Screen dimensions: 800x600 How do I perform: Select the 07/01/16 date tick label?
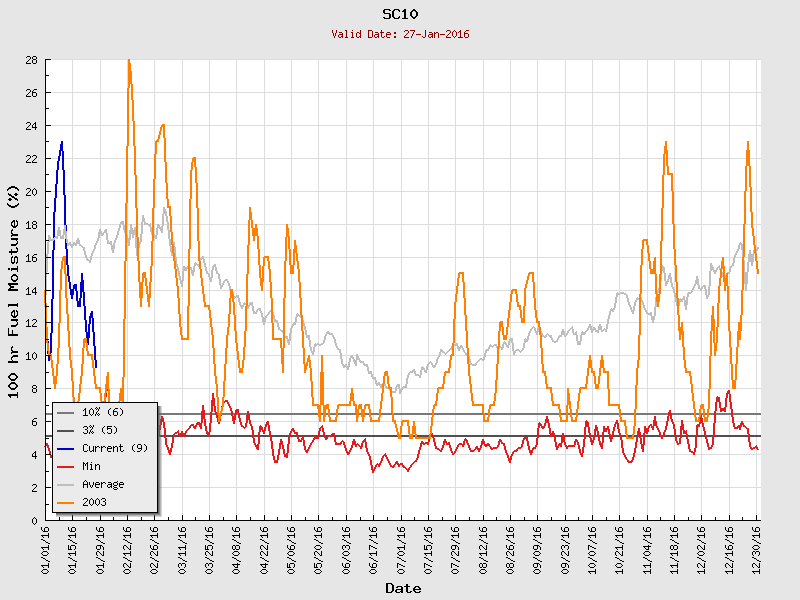pos(402,548)
